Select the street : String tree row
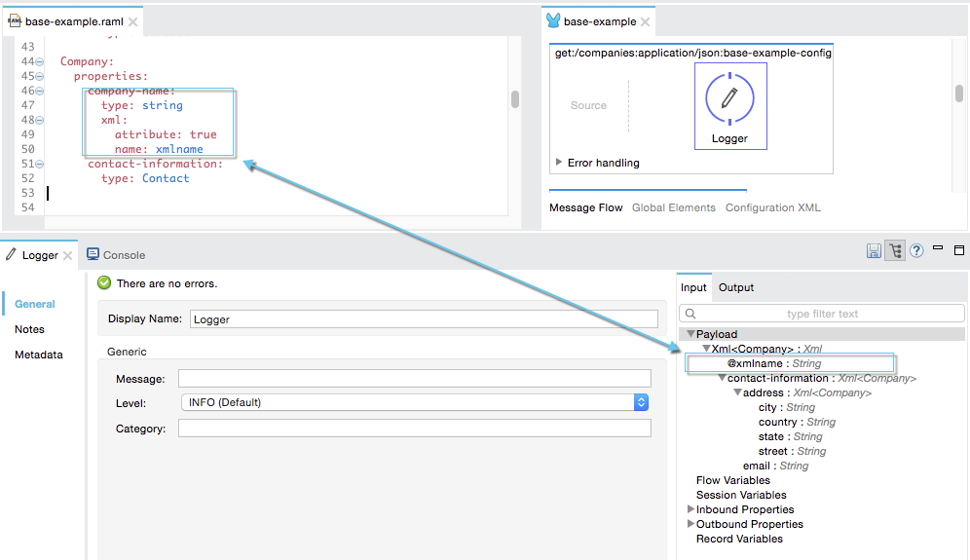 coord(792,452)
